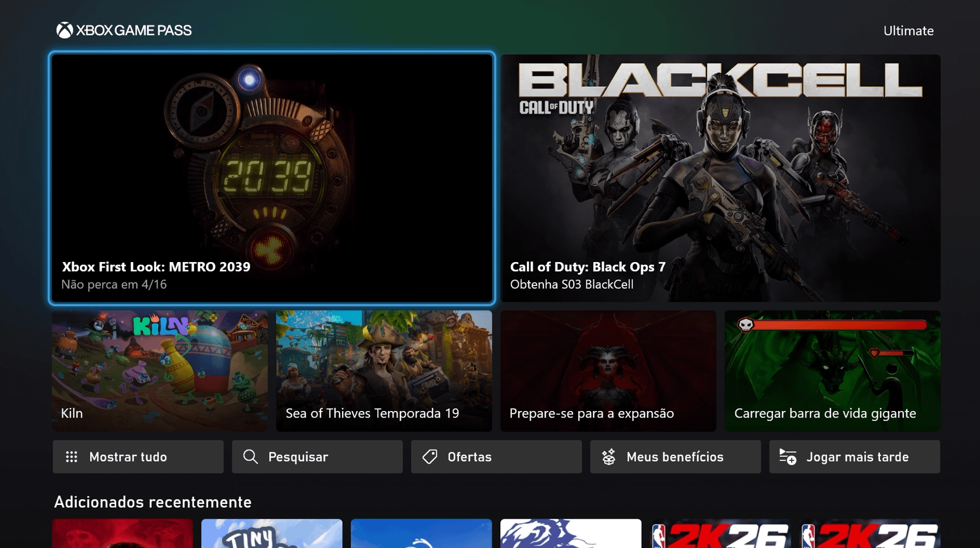Click the Xbox Game Pass logo
The height and width of the screenshot is (548, 980).
pyautogui.click(x=124, y=30)
